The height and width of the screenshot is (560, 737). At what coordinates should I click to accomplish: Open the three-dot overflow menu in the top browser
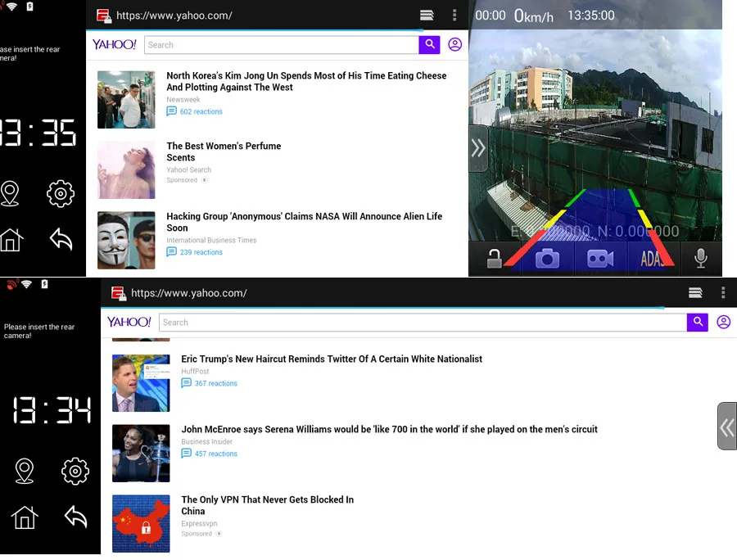pos(454,15)
